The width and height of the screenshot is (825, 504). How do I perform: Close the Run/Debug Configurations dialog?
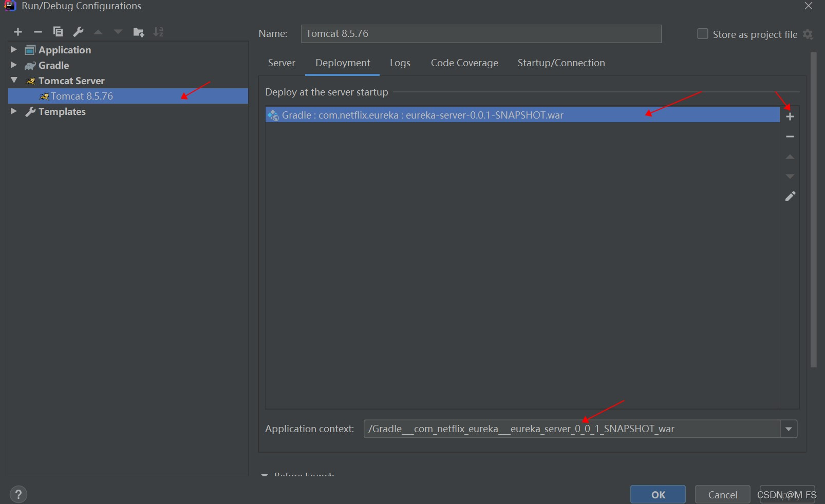click(x=809, y=6)
